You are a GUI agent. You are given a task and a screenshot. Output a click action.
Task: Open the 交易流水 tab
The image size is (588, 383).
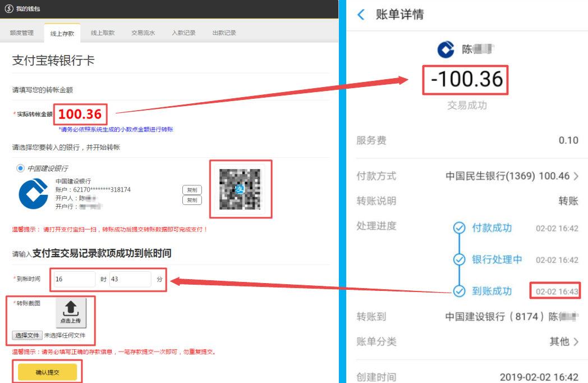pyautogui.click(x=143, y=33)
